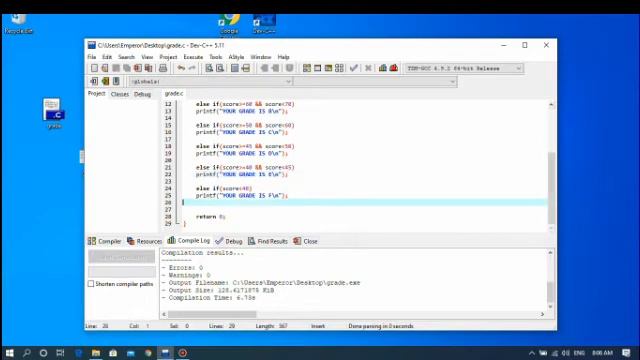The width and height of the screenshot is (640, 360).
Task: Close the bottom panel via Close tab
Action: pos(305,241)
